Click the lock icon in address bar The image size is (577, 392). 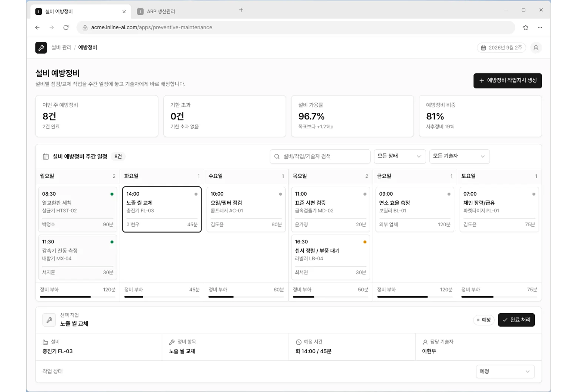pyautogui.click(x=85, y=28)
